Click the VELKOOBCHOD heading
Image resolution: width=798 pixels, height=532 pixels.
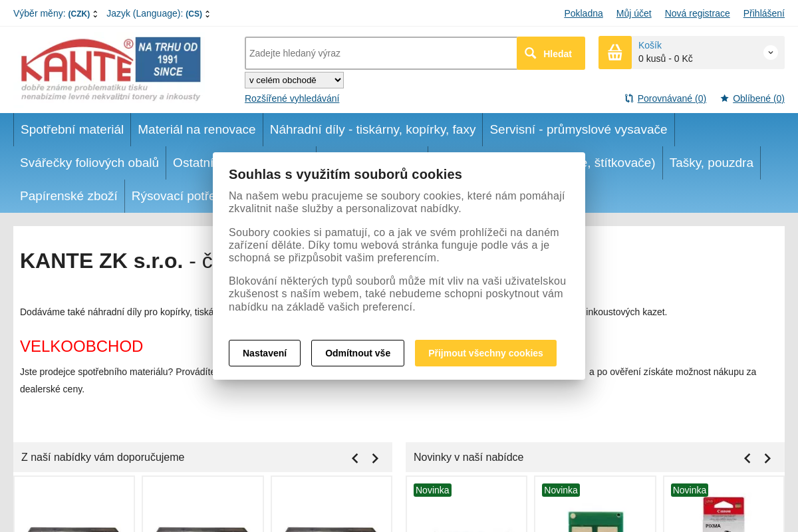pos(82,346)
